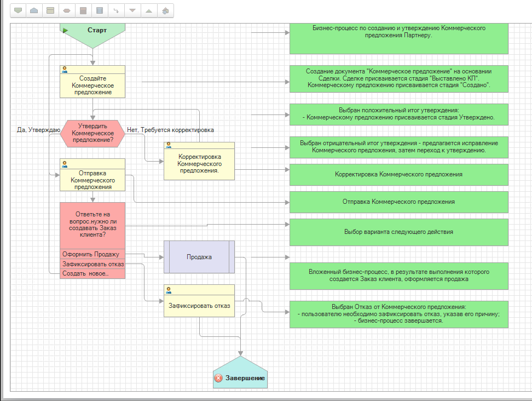The image size is (532, 401).
Task: Pick the Nested process shape tool
Action: pyautogui.click(x=100, y=10)
